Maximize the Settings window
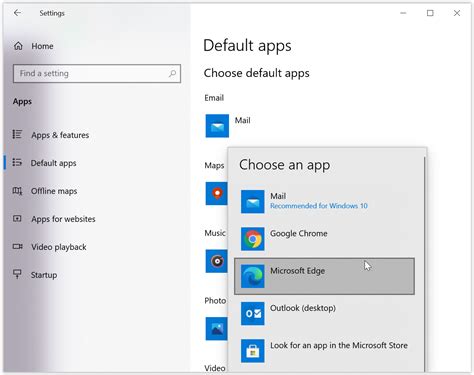The image size is (474, 375). click(430, 13)
